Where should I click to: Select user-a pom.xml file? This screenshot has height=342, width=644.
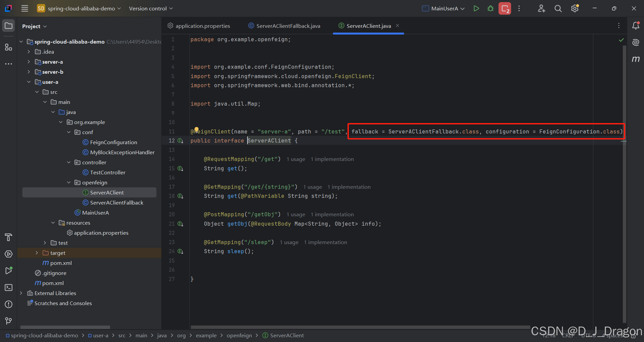point(61,263)
